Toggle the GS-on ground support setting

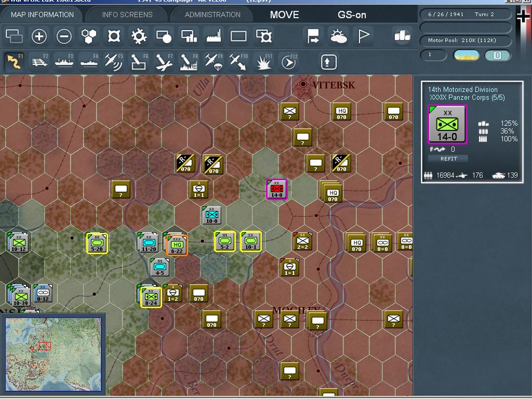click(352, 15)
